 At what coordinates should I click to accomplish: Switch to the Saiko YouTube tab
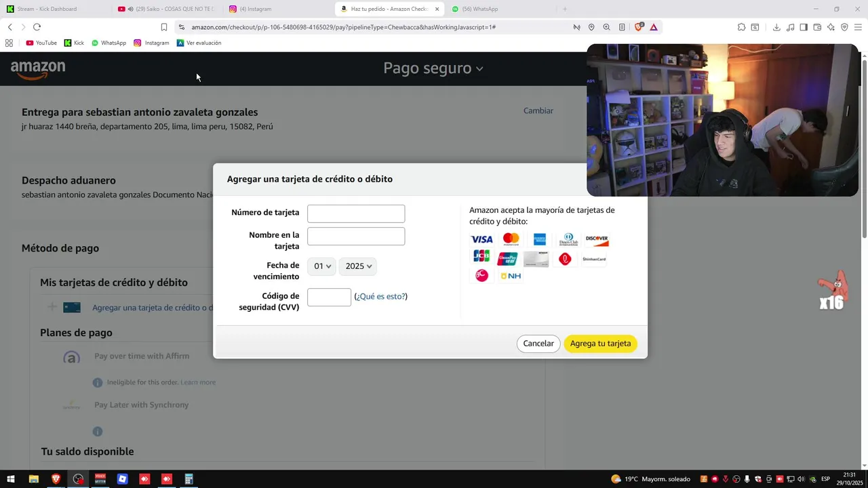[x=166, y=9]
